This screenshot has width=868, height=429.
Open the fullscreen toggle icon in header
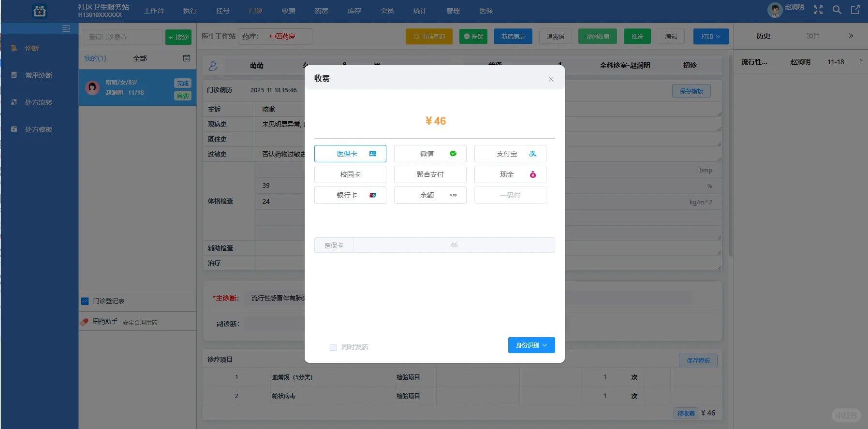pyautogui.click(x=818, y=10)
